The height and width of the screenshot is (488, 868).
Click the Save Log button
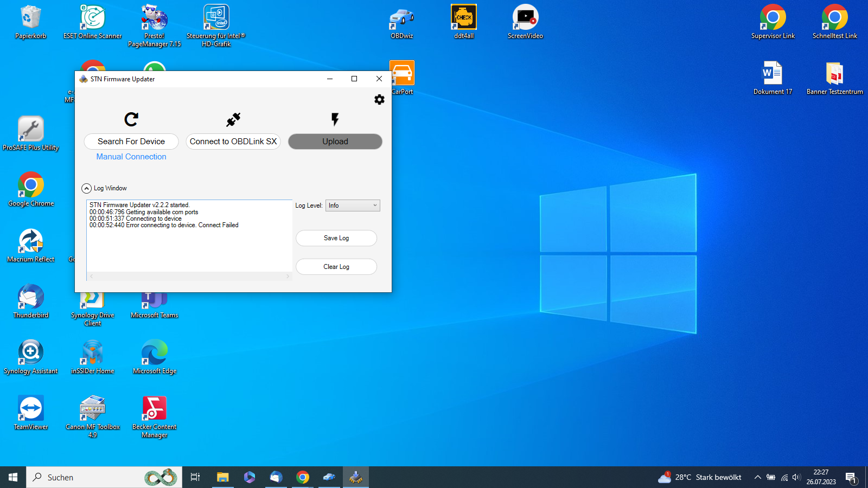[x=336, y=238]
